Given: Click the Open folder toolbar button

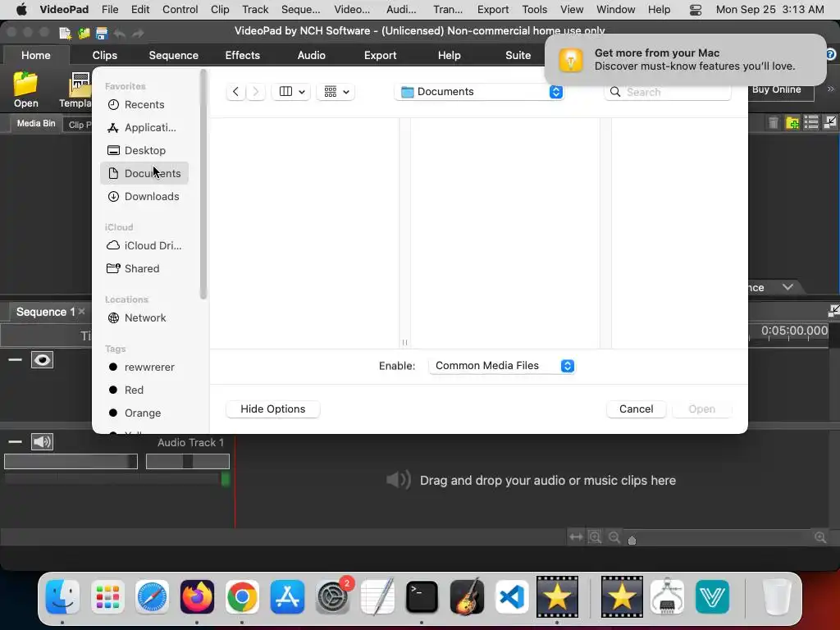Looking at the screenshot, I should (x=25, y=89).
